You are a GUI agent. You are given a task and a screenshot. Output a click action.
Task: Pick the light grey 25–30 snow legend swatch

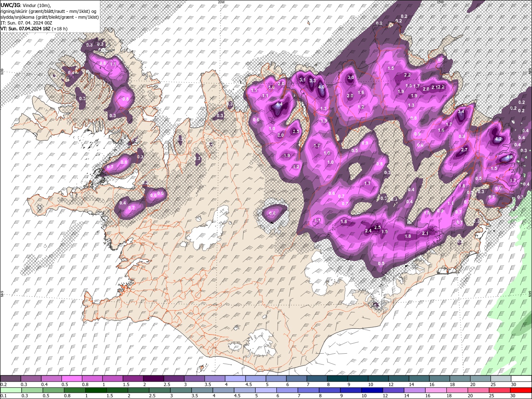tap(501, 379)
